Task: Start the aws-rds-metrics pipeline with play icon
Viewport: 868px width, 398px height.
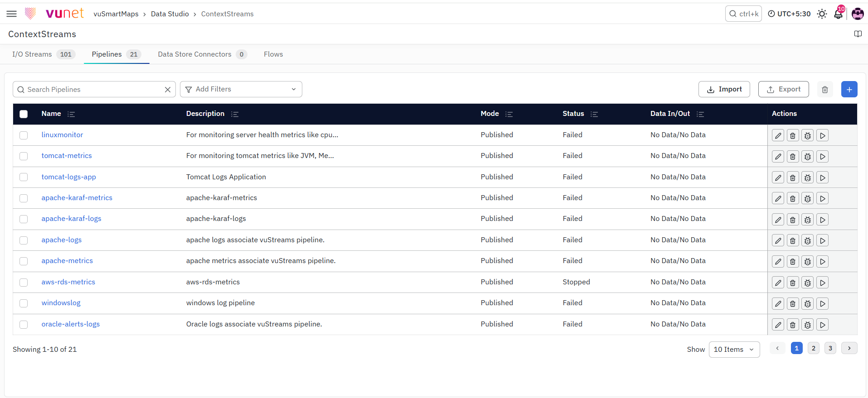Action: point(822,283)
